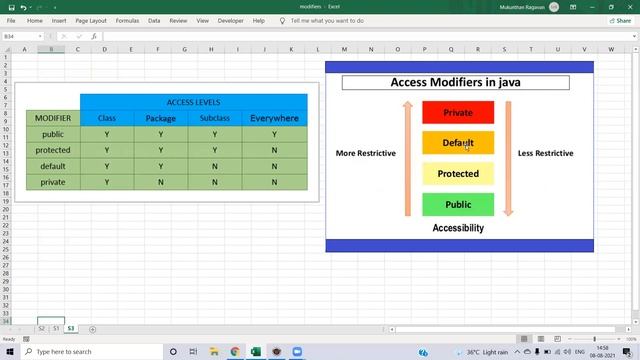
Task: Click the private modifier cell
Action: 53,182
